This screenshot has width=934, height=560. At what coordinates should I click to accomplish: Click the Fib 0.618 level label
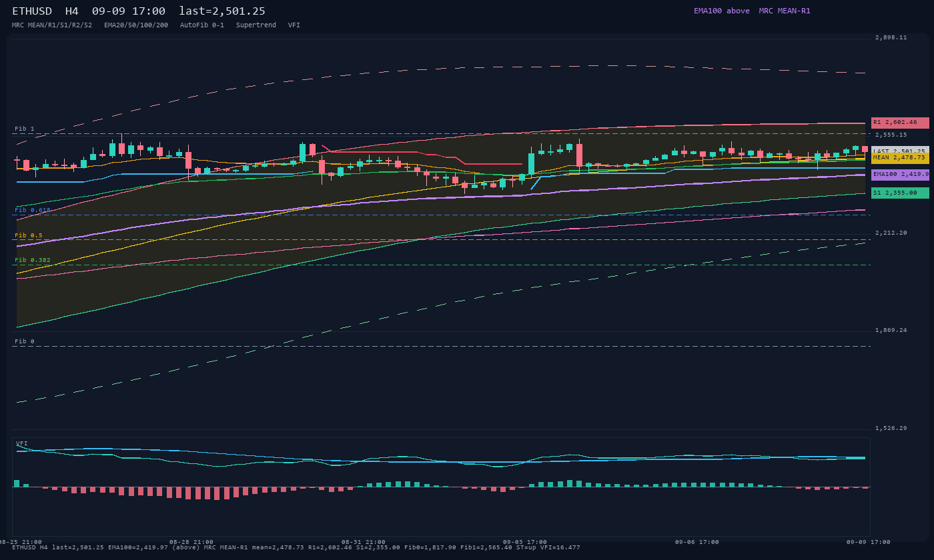point(33,210)
